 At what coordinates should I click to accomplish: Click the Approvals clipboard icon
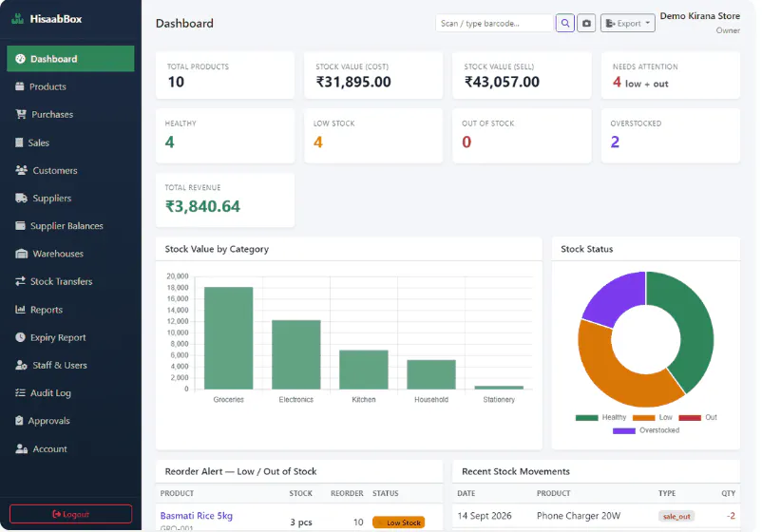point(19,420)
